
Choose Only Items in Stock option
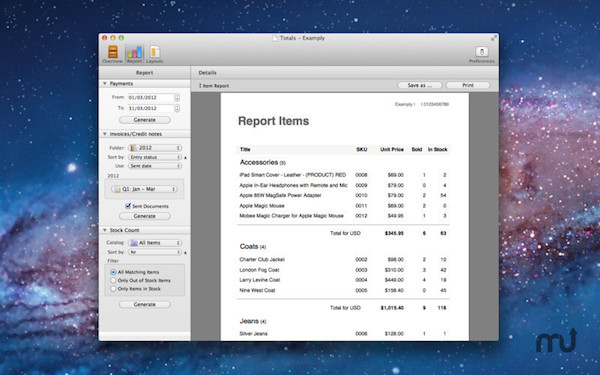pyautogui.click(x=113, y=289)
